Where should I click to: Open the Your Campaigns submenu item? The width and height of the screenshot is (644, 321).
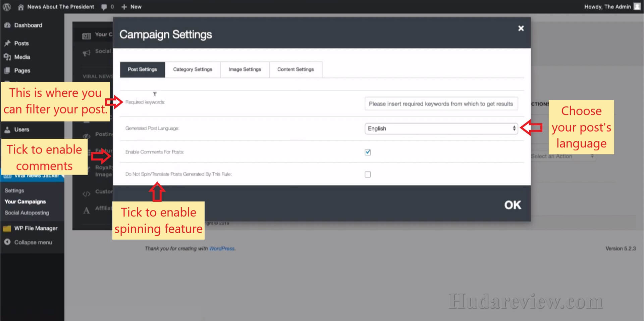(x=25, y=202)
